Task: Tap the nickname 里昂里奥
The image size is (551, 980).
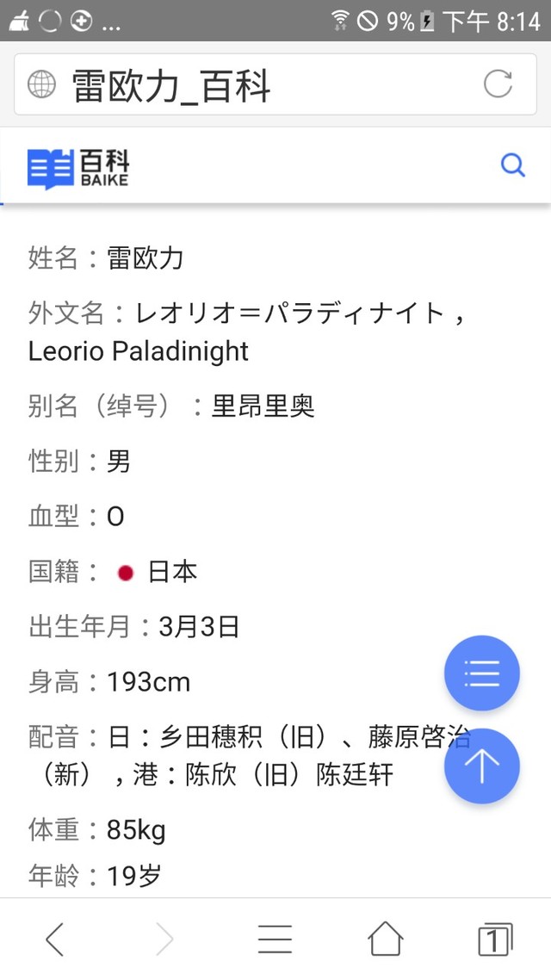Action: (263, 406)
